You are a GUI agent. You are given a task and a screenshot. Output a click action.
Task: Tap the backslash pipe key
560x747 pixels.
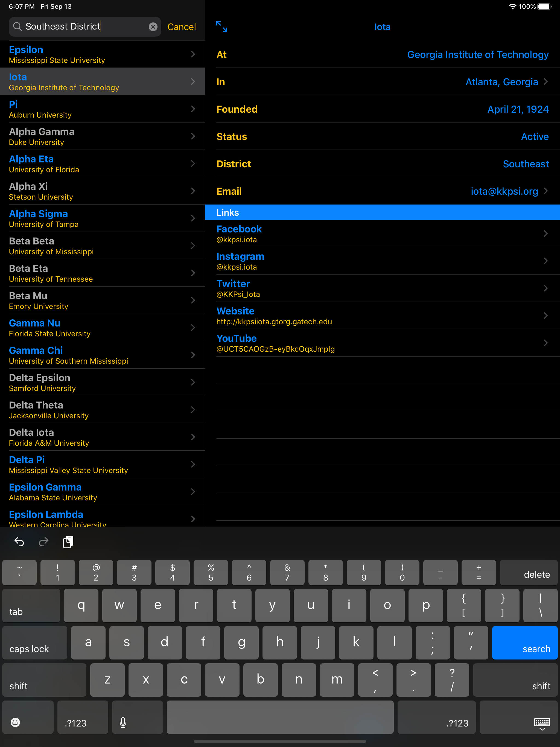(540, 606)
